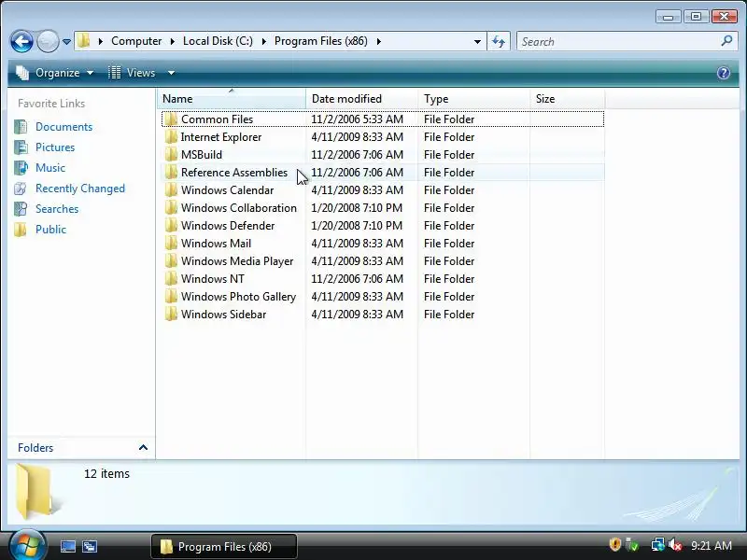
Task: Select the Windows Sidebar folder name
Action: (223, 315)
